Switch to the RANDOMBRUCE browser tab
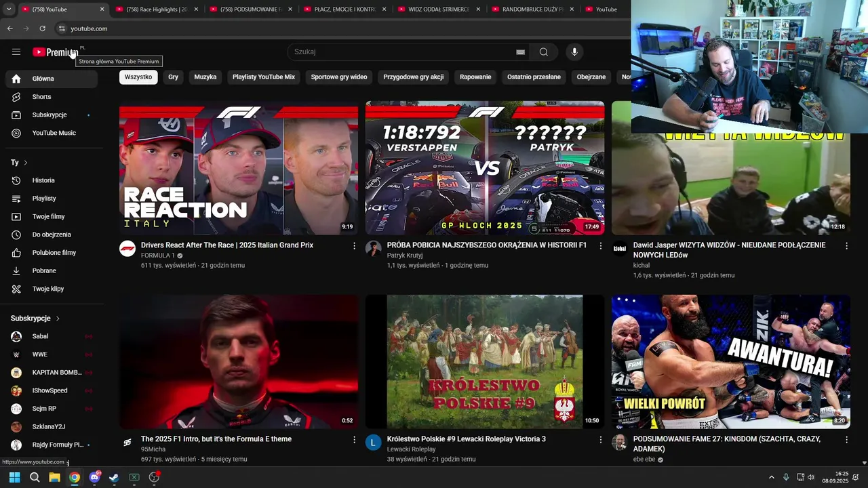868x488 pixels. pos(532,9)
